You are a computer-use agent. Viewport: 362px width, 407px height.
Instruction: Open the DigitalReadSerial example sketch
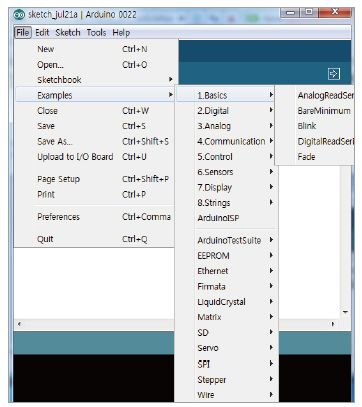point(315,141)
